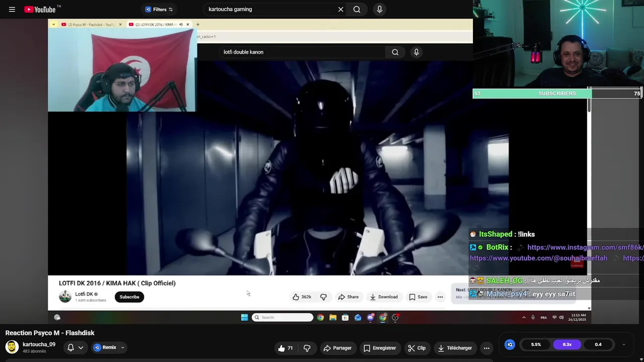
Task: Open the youtube.com/@souhaibmeftah chat link
Action: tap(538, 258)
